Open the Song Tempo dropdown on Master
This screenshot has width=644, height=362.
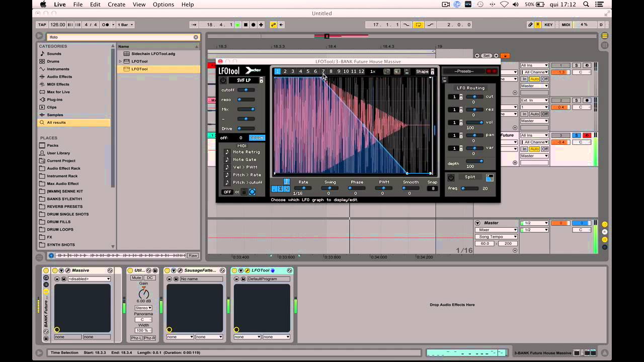(496, 236)
